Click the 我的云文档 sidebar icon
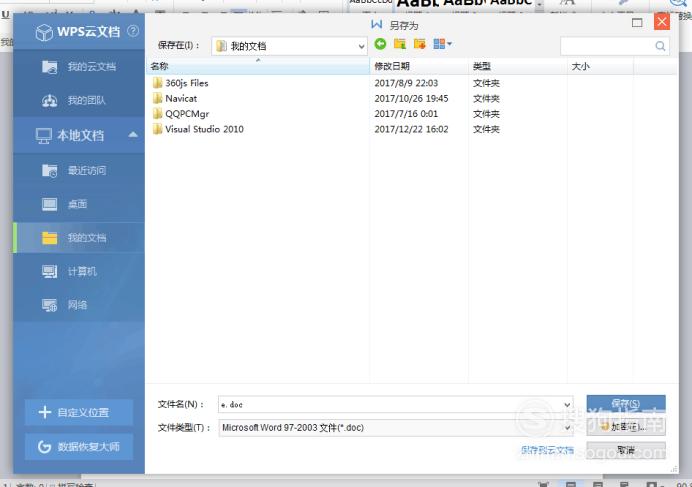The height and width of the screenshot is (487, 692). (x=49, y=67)
